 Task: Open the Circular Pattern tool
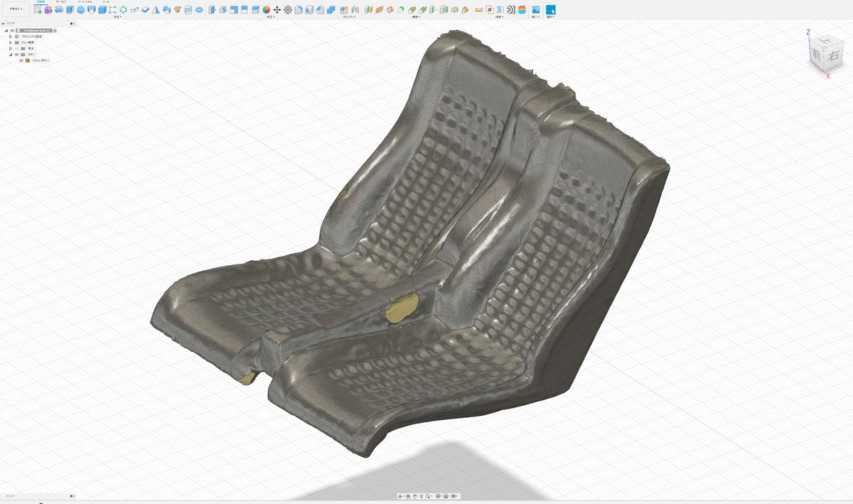tap(124, 10)
